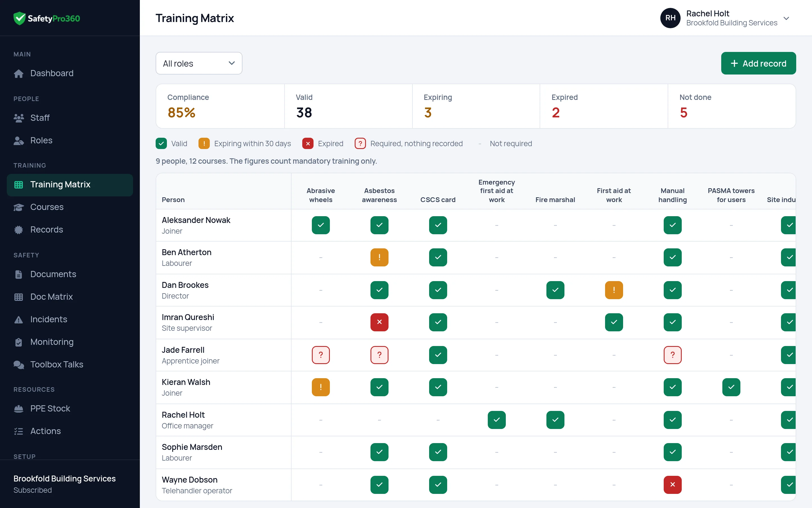Click the RH avatar circle

pyautogui.click(x=670, y=18)
